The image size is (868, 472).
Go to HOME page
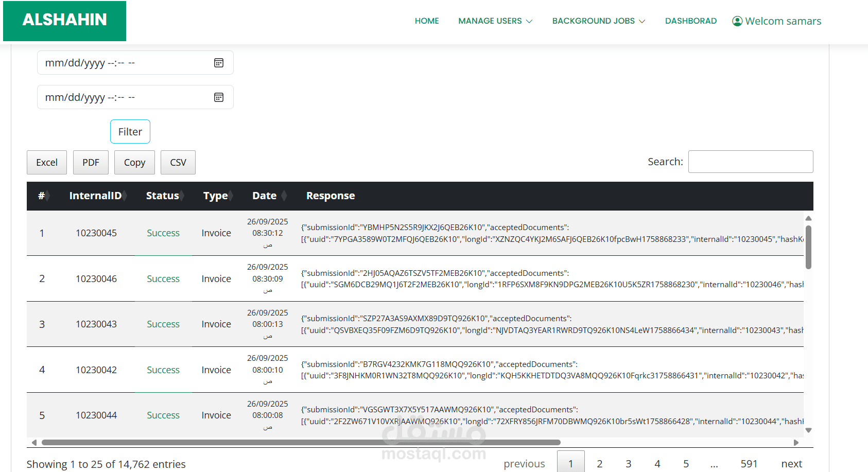pyautogui.click(x=427, y=21)
